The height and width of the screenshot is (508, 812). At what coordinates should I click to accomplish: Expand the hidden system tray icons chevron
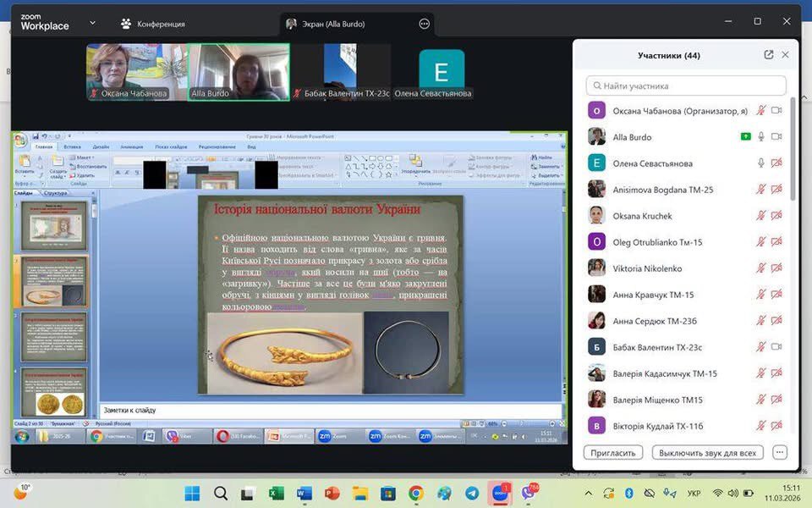click(589, 493)
